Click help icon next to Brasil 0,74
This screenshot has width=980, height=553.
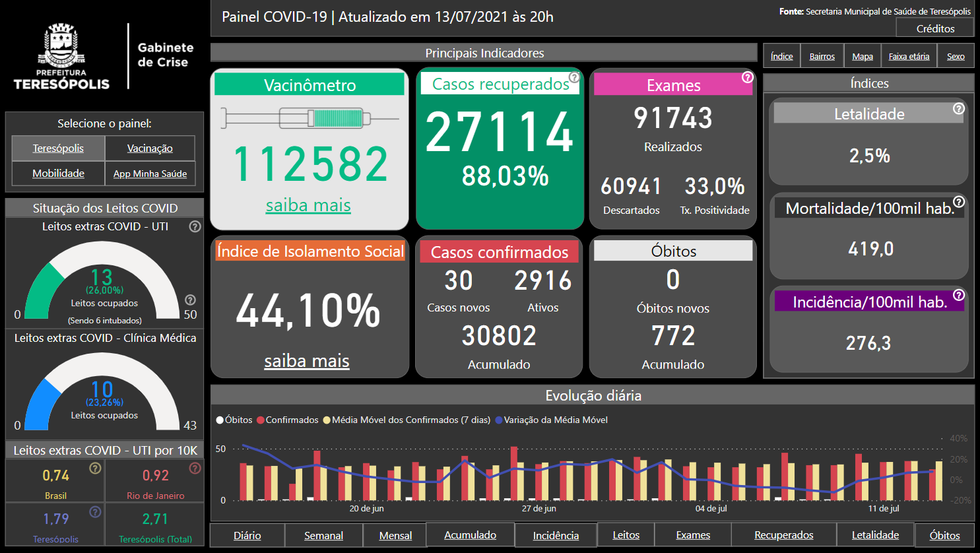(x=95, y=468)
